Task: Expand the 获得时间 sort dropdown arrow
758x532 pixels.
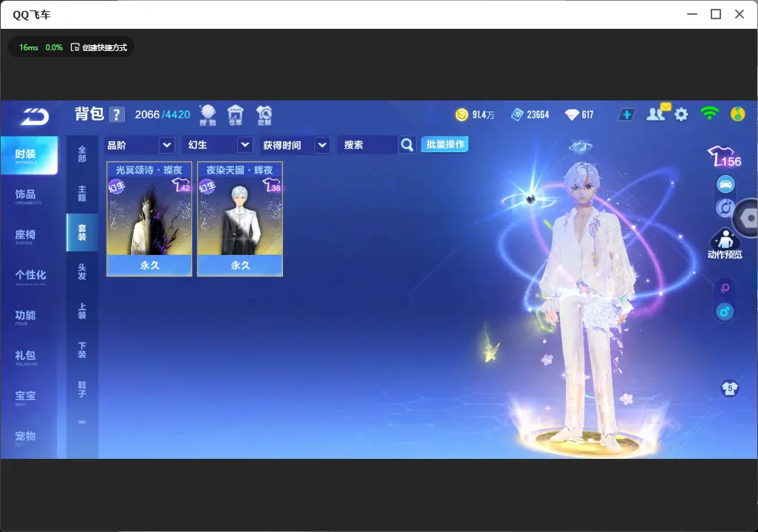Action: click(x=322, y=145)
